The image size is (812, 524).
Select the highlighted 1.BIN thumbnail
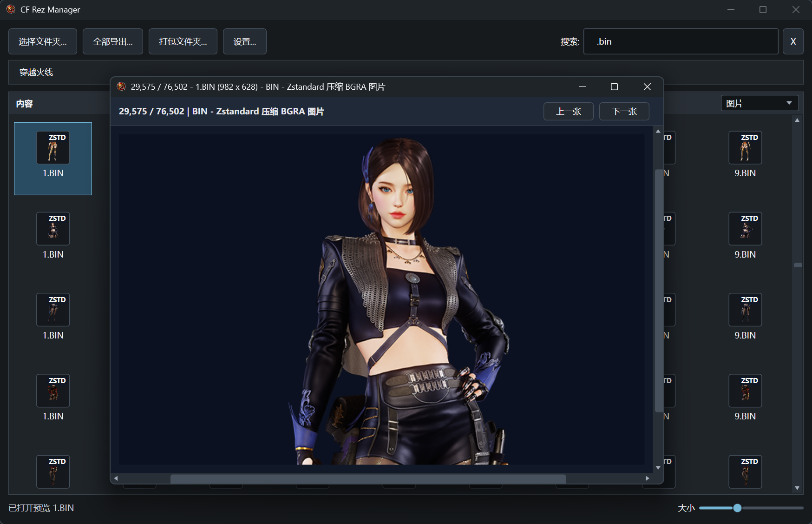53,159
